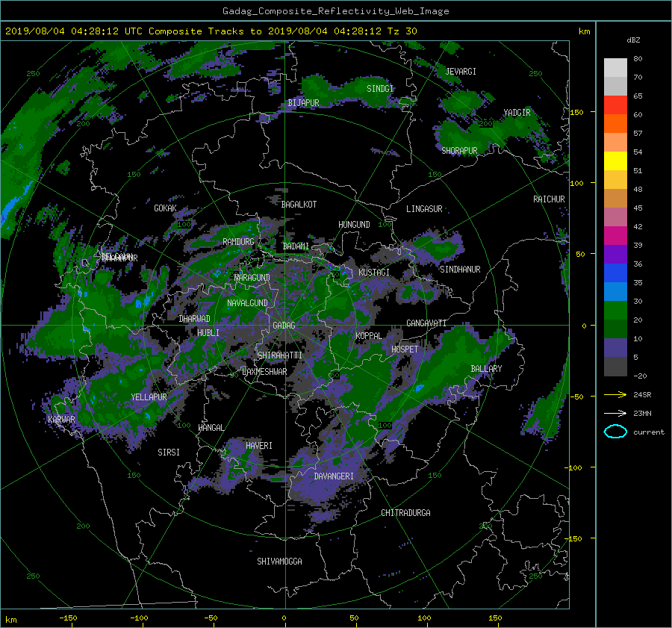The height and width of the screenshot is (628, 672).
Task: Click the GANGAVATI city label
Action: [426, 323]
